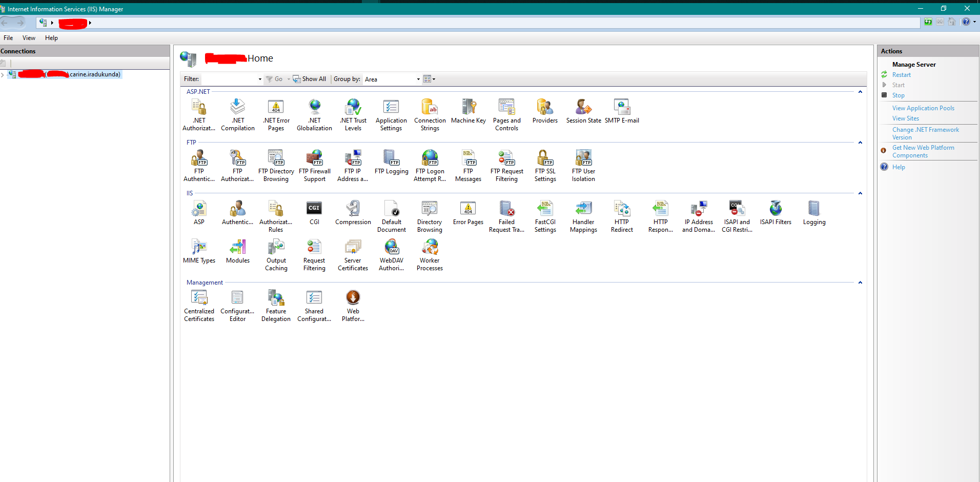Screen dimensions: 980x482
Task: Open Session State settings
Action: coord(584,111)
